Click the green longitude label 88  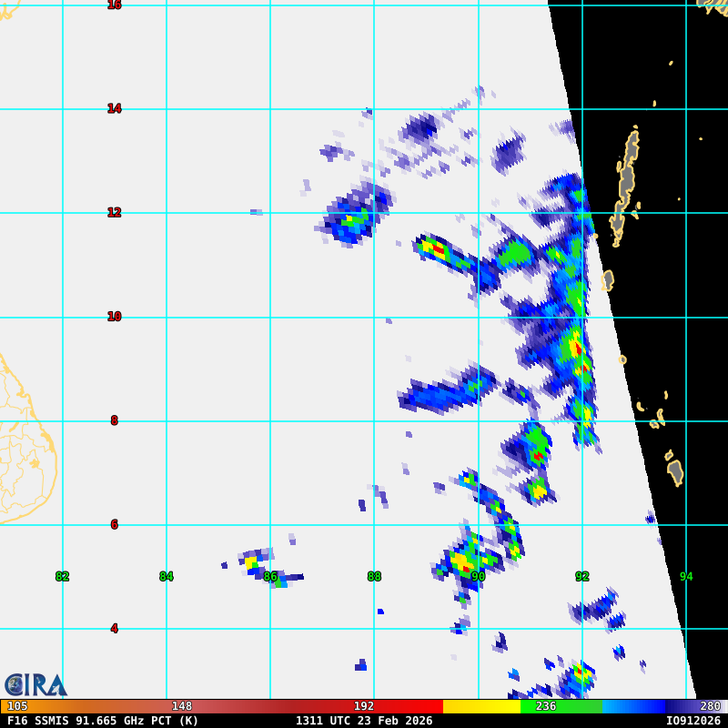[374, 577]
